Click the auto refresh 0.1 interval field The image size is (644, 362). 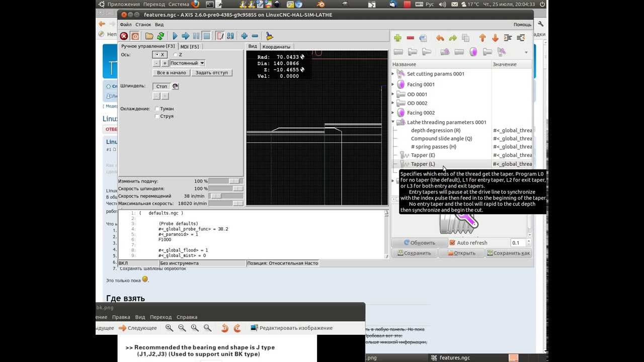click(x=518, y=243)
